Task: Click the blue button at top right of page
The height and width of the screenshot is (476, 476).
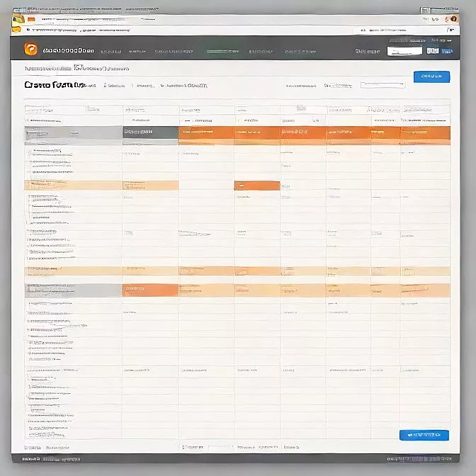Action: [x=431, y=76]
